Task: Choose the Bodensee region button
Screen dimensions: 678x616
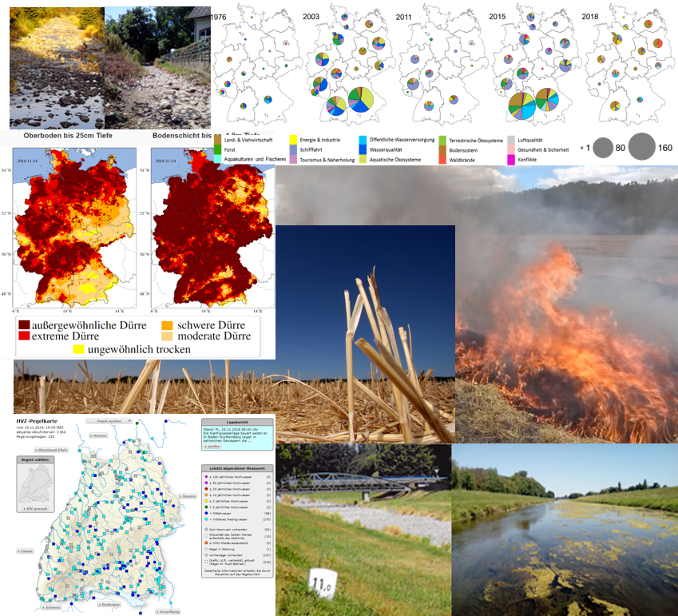Action: tap(109, 604)
